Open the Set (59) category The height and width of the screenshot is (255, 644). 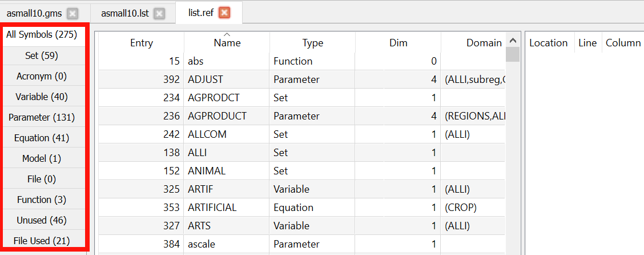(x=42, y=55)
